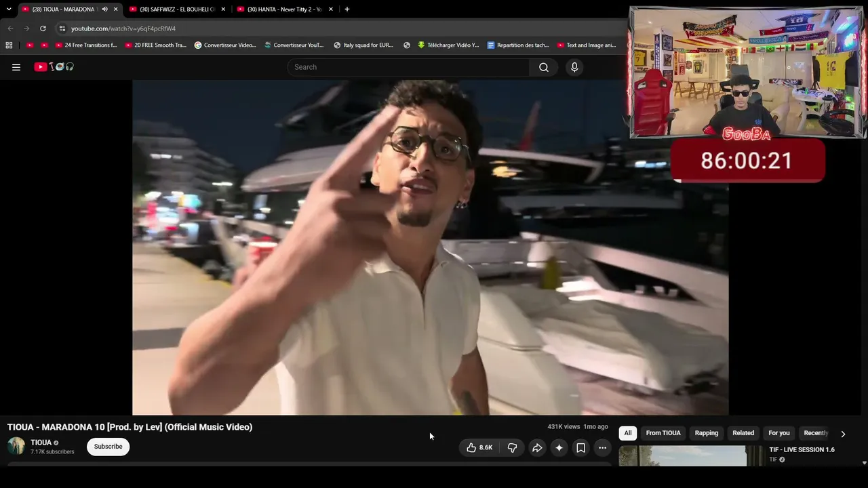Open Convertisseur Video bookmark
The height and width of the screenshot is (488, 868).
tap(225, 45)
